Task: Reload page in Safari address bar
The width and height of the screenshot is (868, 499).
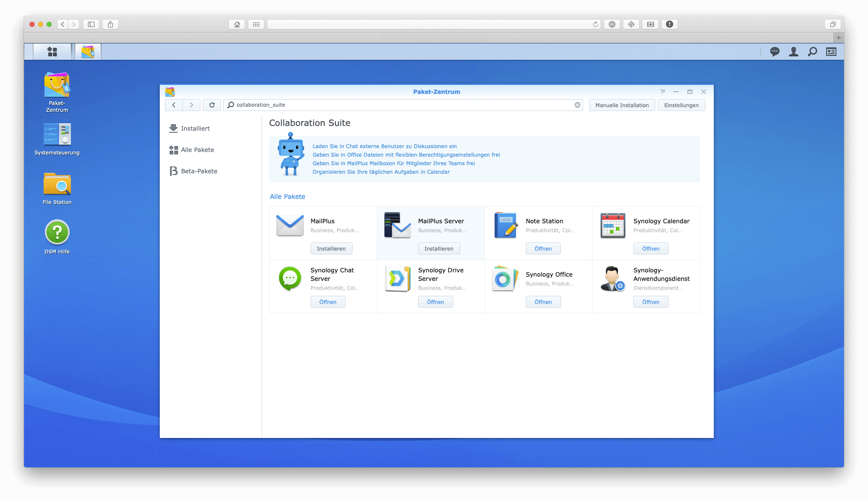Action: (595, 24)
